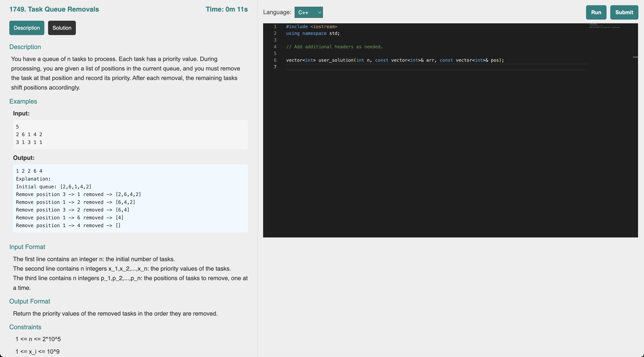The width and height of the screenshot is (644, 357).
Task: Click the comment about additional headers
Action: [334, 47]
